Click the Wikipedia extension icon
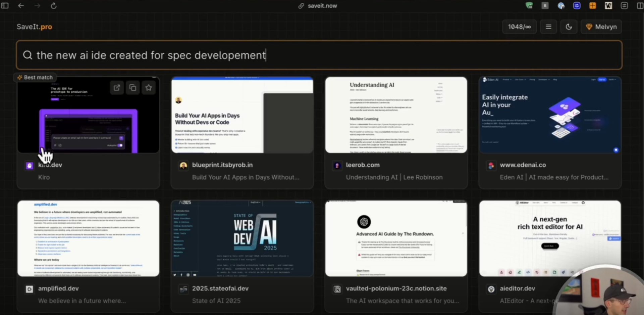Screen dimensions: 644x315 click(x=609, y=6)
